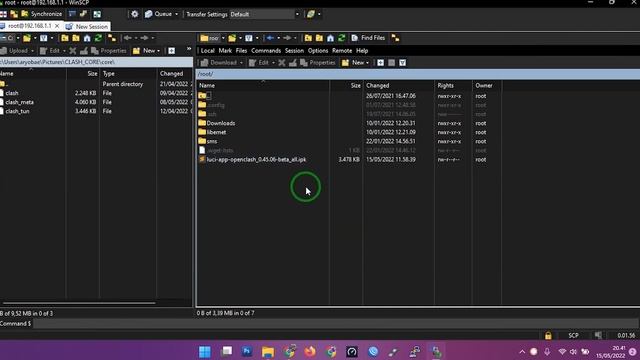
Task: Click the local Edit button
Action: pyautogui.click(x=50, y=51)
